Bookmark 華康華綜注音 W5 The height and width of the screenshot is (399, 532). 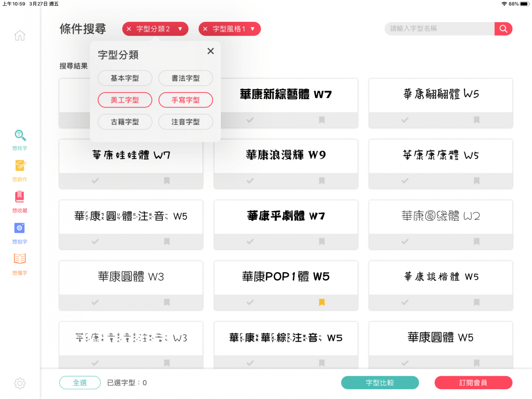coord(322,363)
